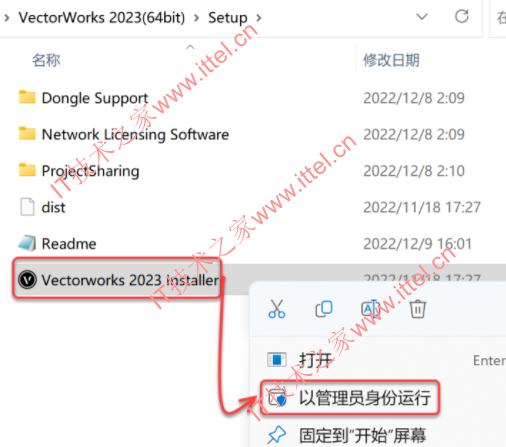Sort by the 名称 column header
The height and width of the screenshot is (447, 506).
pyautogui.click(x=46, y=60)
